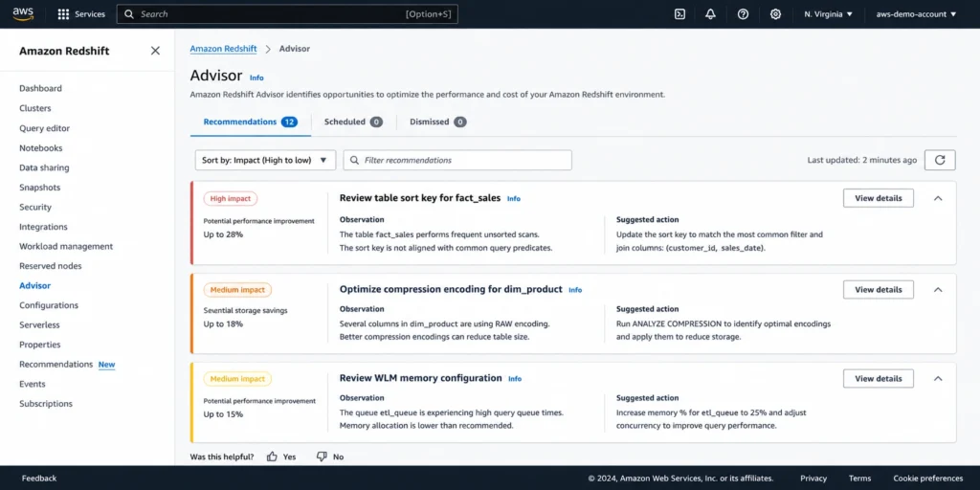Click Info link for fact_sales recommendation

click(514, 199)
